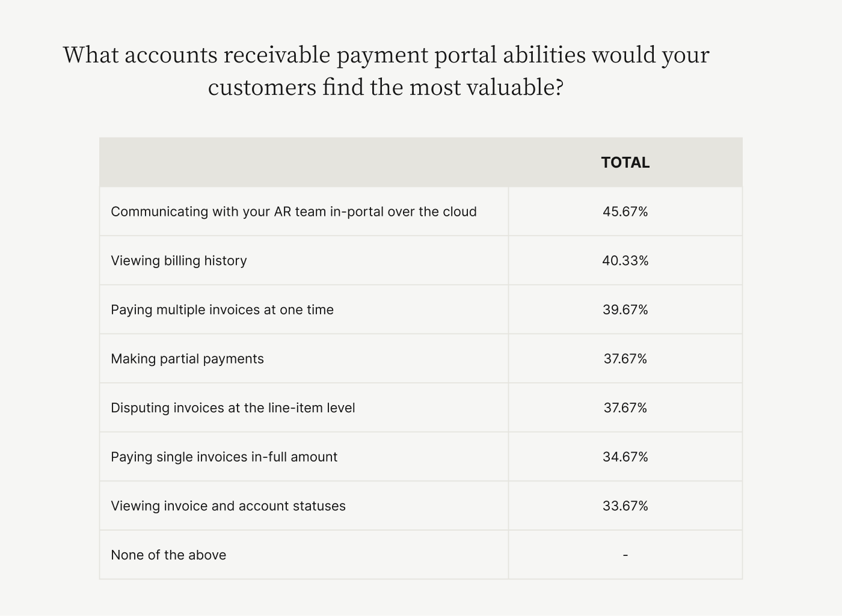This screenshot has width=842, height=616.
Task: Click the 39.67% value cell
Action: (625, 310)
